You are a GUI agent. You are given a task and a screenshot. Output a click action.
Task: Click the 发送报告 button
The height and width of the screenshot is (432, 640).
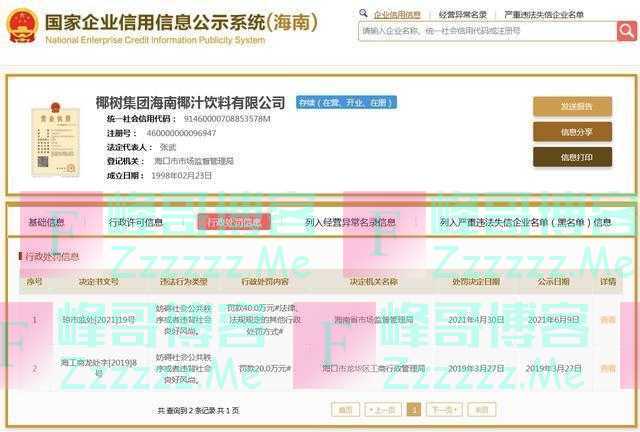tap(572, 107)
